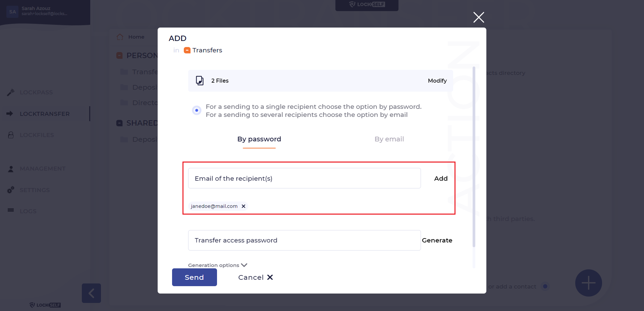Screen dimensions: 644x311
Task: Close the ADD dialog with X icon
Action: click(x=479, y=17)
